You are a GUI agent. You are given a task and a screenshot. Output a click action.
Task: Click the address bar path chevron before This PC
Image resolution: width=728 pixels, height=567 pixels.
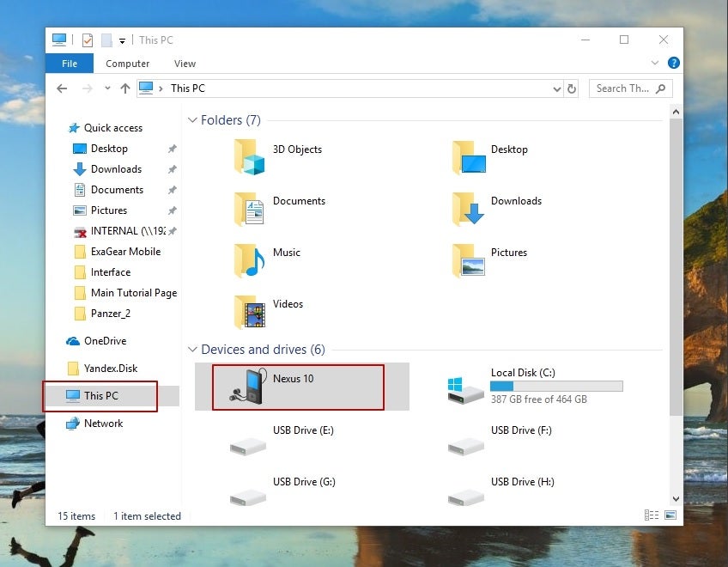pos(161,88)
